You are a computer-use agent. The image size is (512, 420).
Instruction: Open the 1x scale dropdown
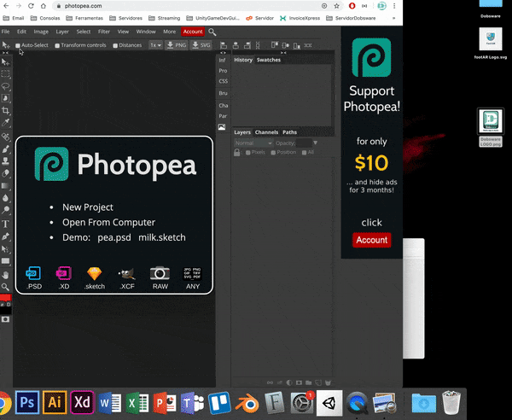(x=155, y=45)
